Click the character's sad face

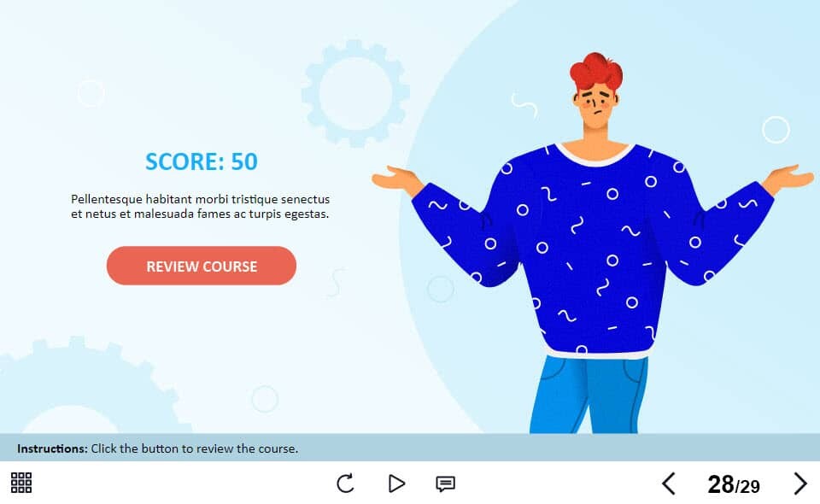[597, 104]
